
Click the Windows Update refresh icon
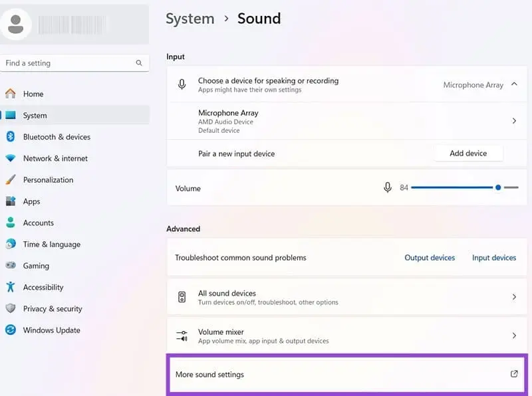click(11, 330)
